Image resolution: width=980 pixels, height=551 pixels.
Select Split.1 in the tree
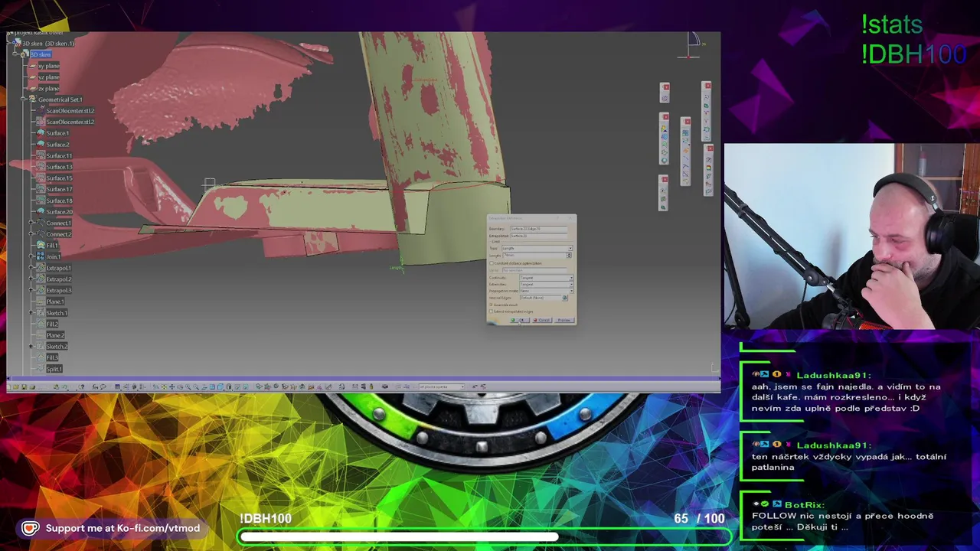(x=54, y=369)
